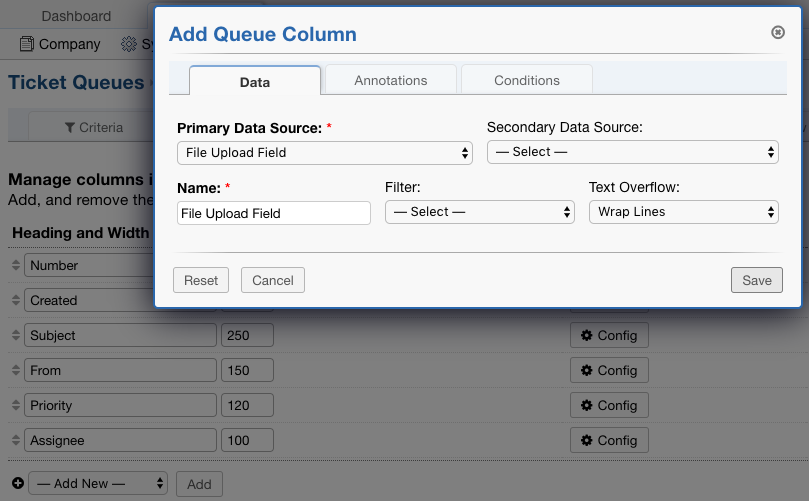Open the Secondary Data Source dropdown
Viewport: 809px width, 501px height.
tap(633, 152)
